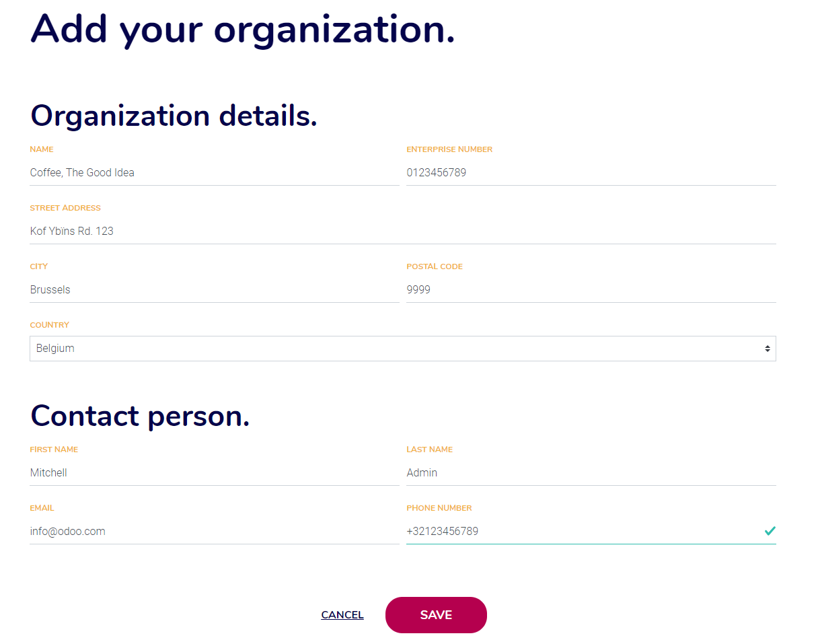Screen dimensions: 818x644
Task: Edit the City field containing Brussels
Action: (x=215, y=290)
